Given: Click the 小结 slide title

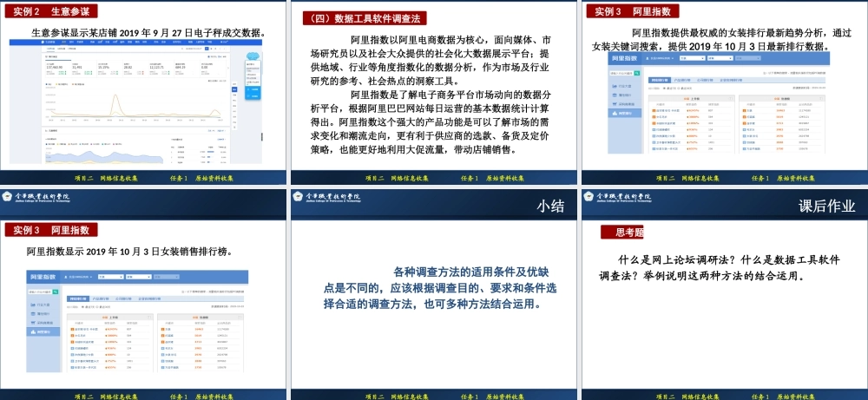Looking at the screenshot, I should coord(550,207).
